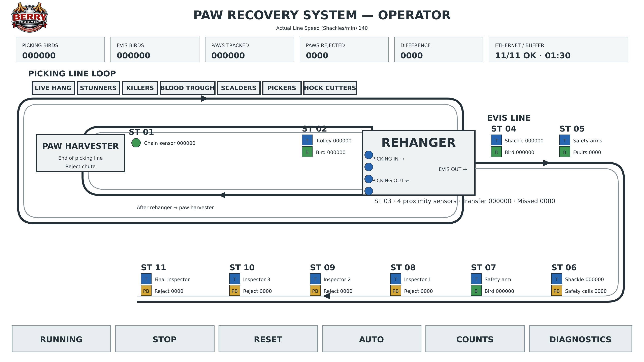Viewport: 644px width, 362px height.
Task: Click ST 09 Inspector 2 T icon
Action: point(315,279)
